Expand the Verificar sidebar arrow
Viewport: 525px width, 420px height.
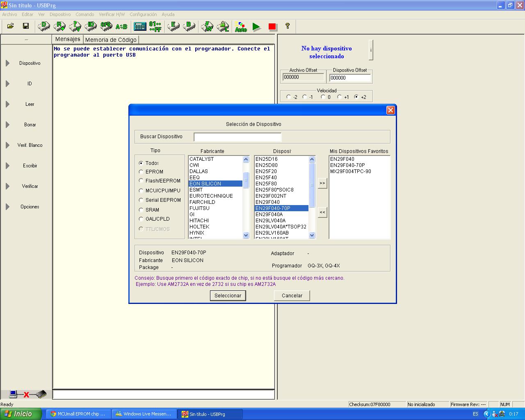[7, 186]
